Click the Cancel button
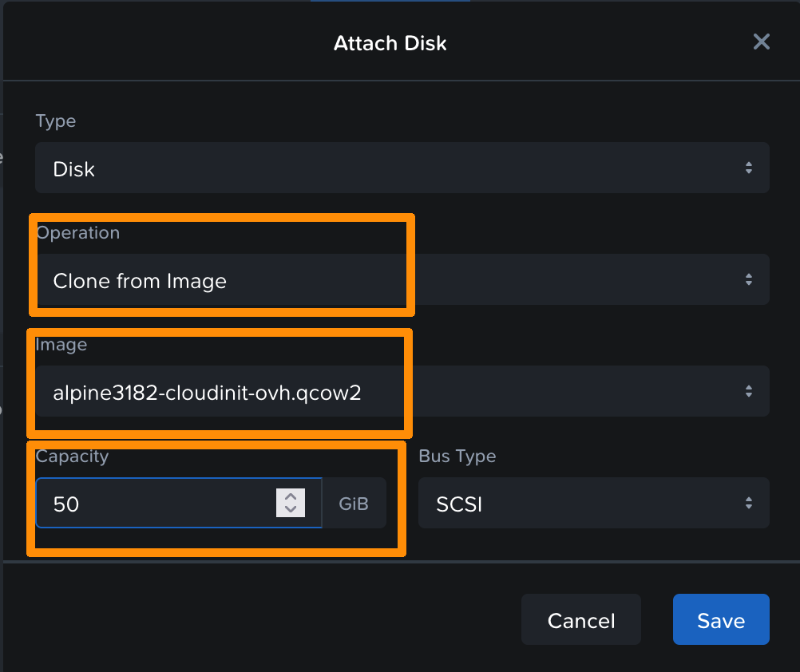Screen dimensions: 800x672 [580, 619]
